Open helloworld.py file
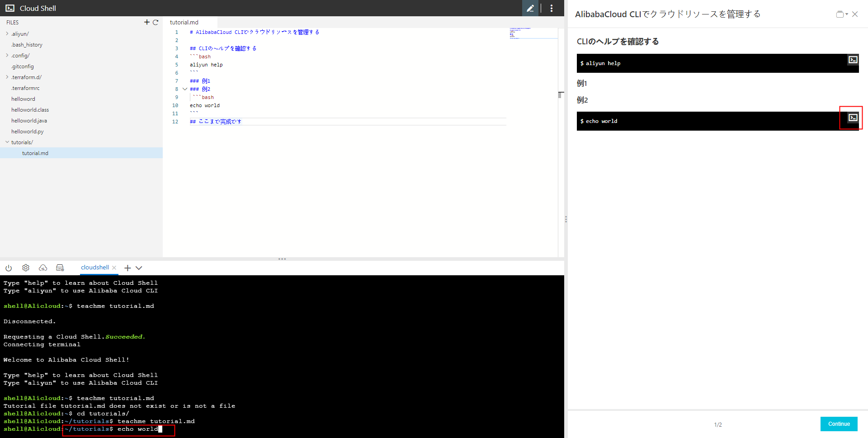This screenshot has width=868, height=438. pyautogui.click(x=28, y=132)
